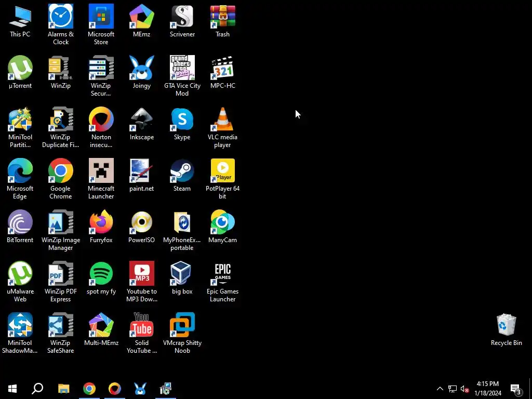This screenshot has height=399, width=532.
Task: Select the WinZip PDF Express icon
Action: pos(61,282)
